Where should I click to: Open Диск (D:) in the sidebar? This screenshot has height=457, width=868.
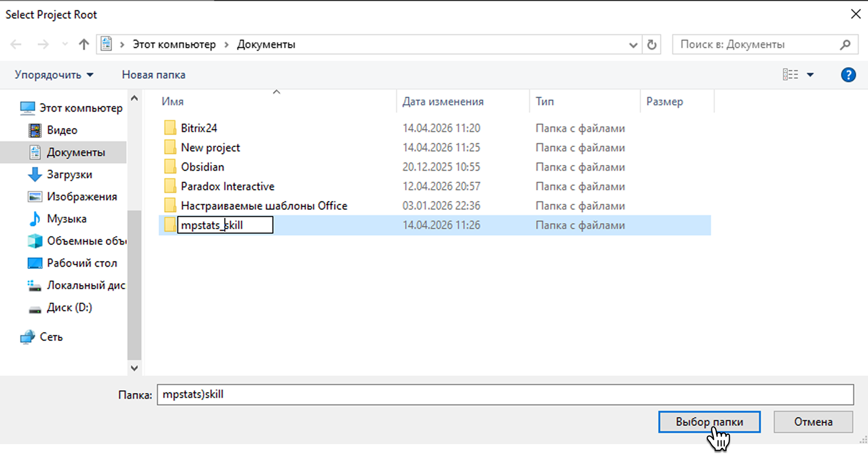(x=69, y=307)
